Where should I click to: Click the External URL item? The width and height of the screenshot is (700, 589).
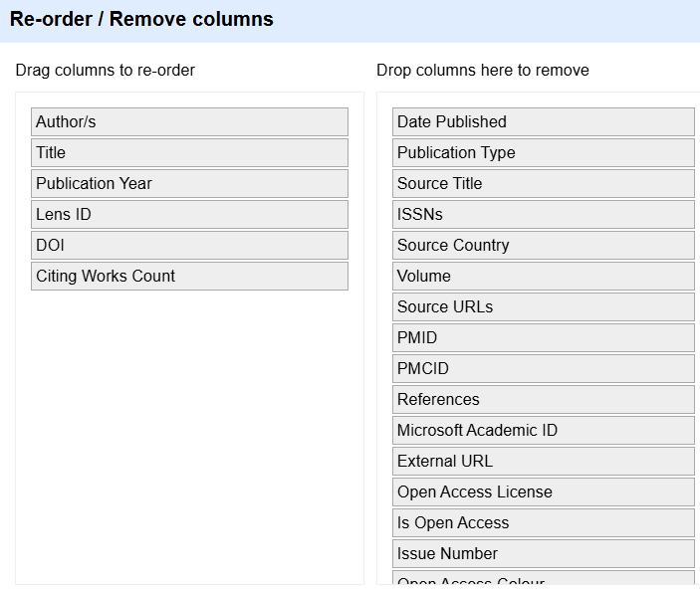(x=543, y=462)
